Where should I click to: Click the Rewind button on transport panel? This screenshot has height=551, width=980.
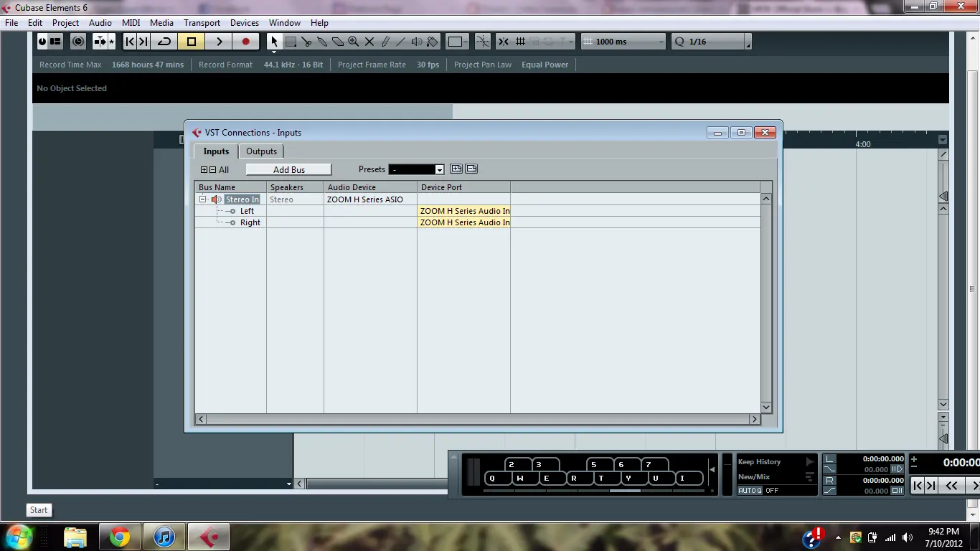point(952,486)
